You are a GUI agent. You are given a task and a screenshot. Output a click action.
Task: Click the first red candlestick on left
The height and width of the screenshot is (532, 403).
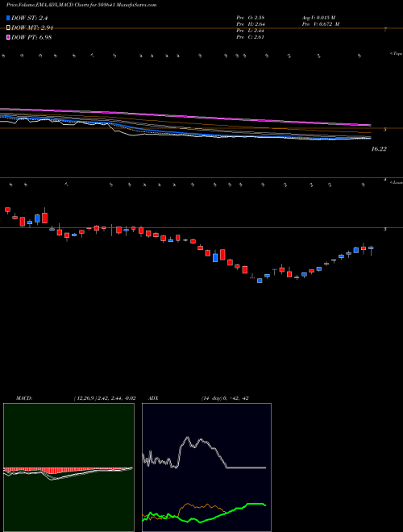coord(8,210)
